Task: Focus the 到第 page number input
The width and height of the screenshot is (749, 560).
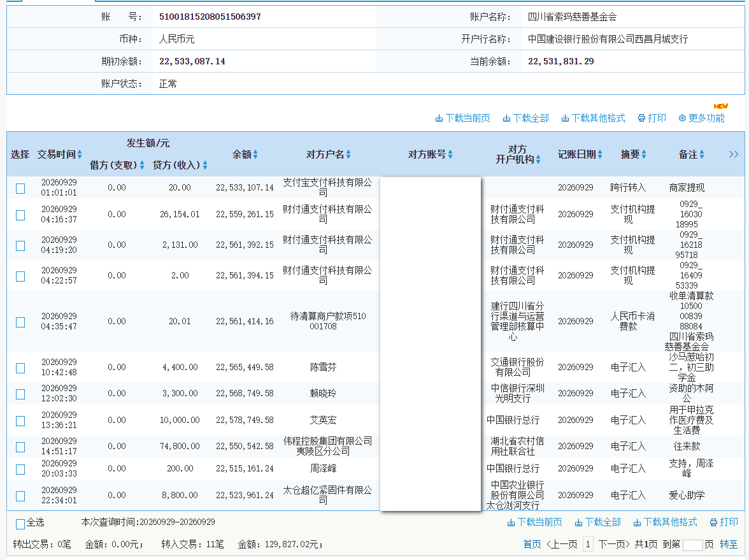Action: click(x=693, y=545)
